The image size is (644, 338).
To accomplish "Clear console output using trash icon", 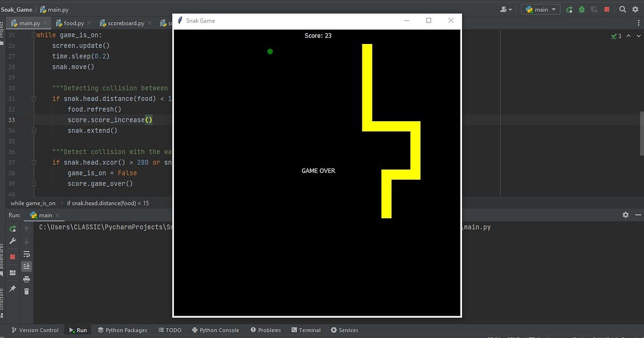I will (26, 290).
